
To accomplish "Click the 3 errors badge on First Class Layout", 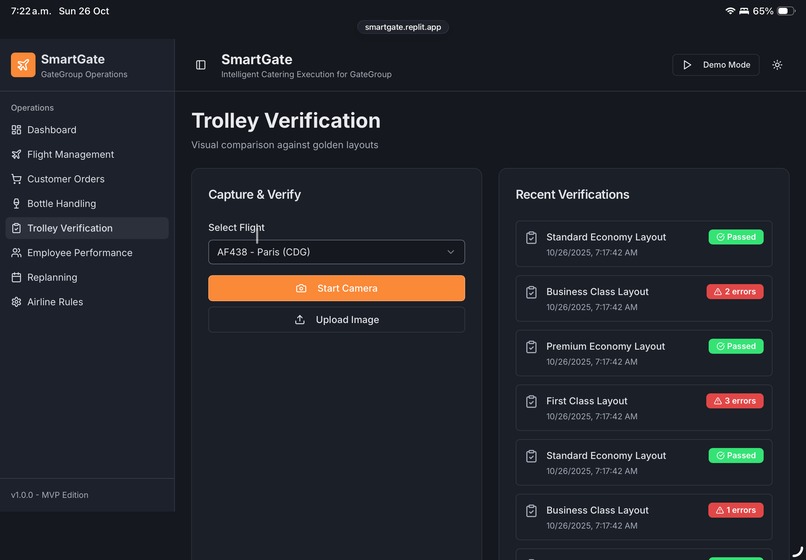I will point(735,401).
